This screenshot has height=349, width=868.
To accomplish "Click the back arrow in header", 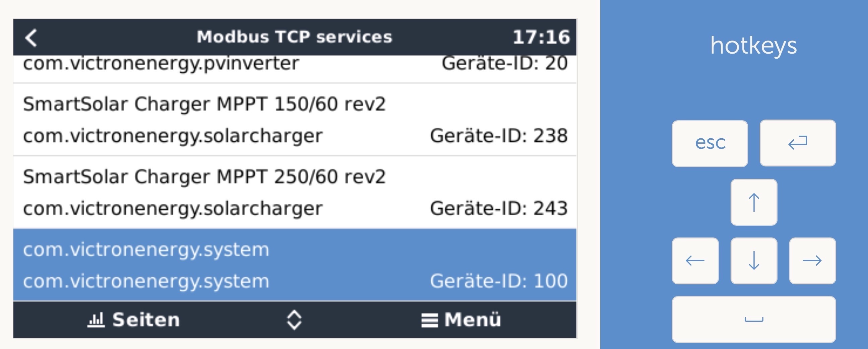I will [31, 38].
